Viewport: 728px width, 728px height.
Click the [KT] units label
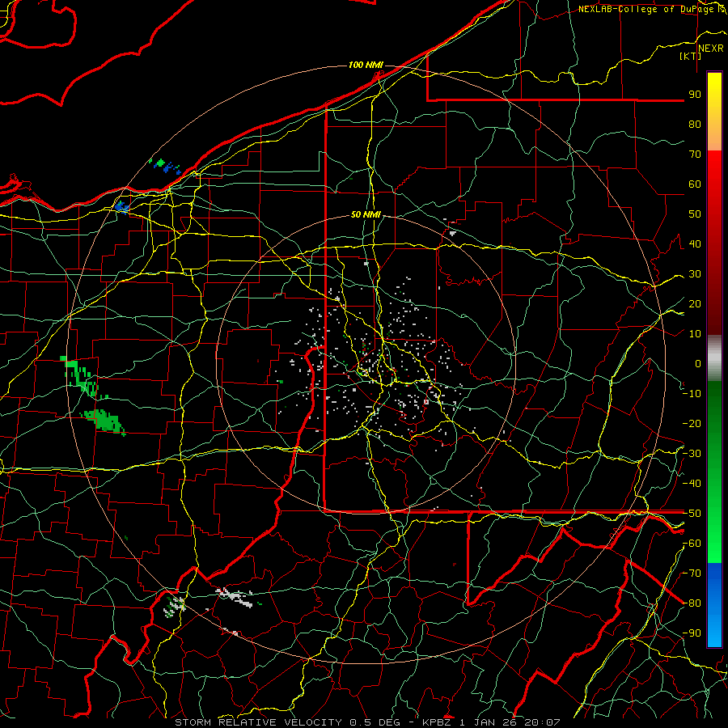(691, 56)
